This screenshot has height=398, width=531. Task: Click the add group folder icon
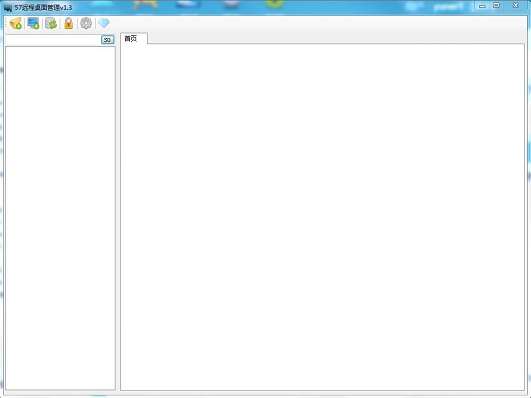[16, 23]
